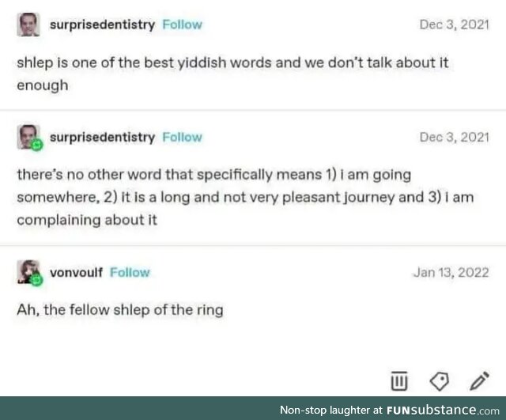Open the vonvoulf username link
The width and height of the screenshot is (506, 420).
coord(76,272)
